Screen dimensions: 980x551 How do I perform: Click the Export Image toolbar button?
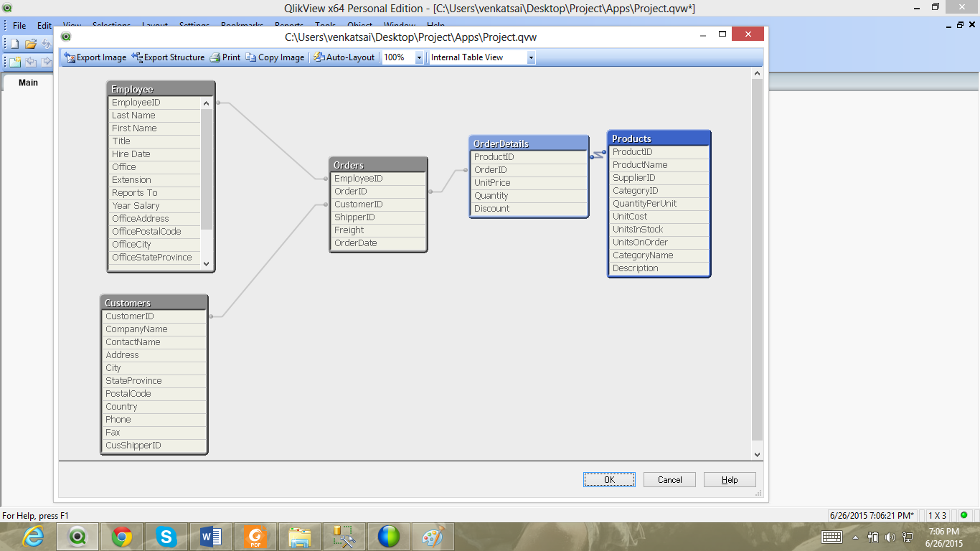(x=95, y=57)
